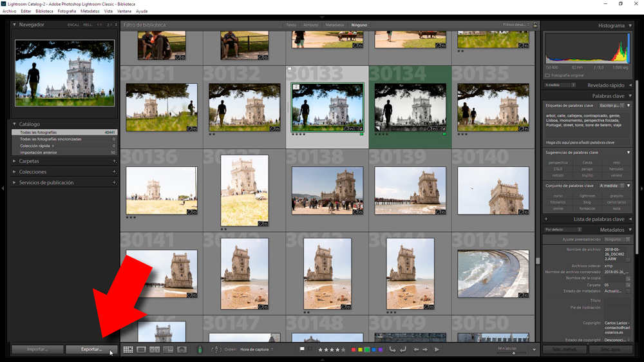The width and height of the screenshot is (644, 362).
Task: Open the Orden Hora de captura dropdown
Action: (x=257, y=350)
